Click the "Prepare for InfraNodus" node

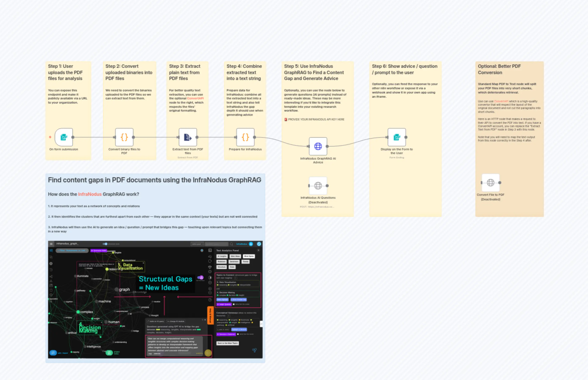point(245,137)
